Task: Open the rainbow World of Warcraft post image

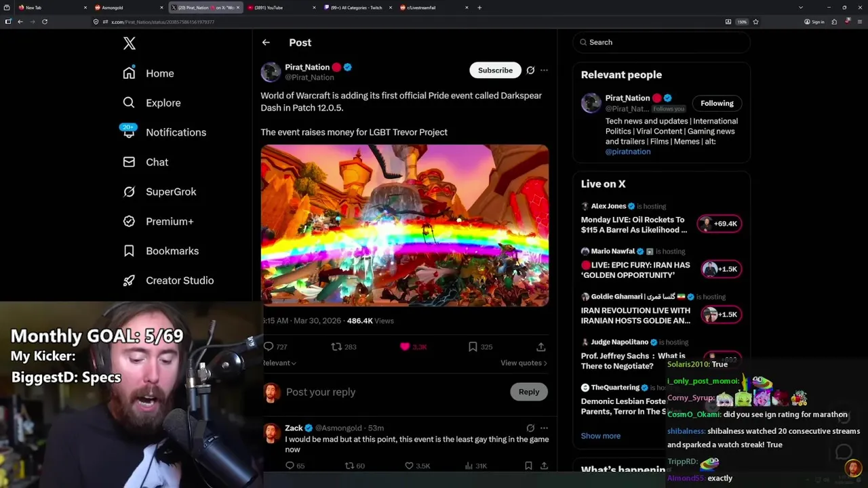Action: pyautogui.click(x=405, y=226)
